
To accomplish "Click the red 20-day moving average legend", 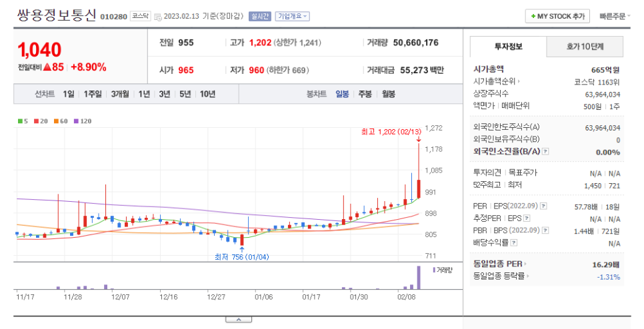I will pyautogui.click(x=41, y=121).
